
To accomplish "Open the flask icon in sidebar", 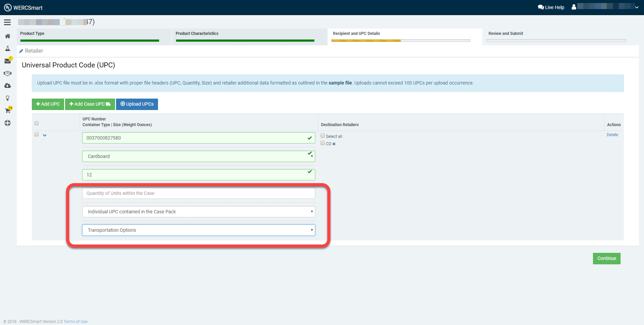I will click(7, 49).
